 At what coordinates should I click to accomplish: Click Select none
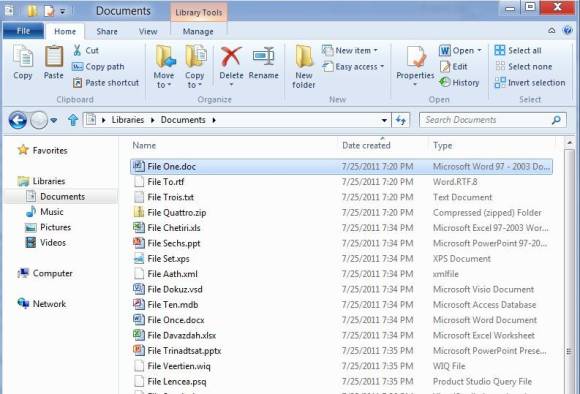523,67
